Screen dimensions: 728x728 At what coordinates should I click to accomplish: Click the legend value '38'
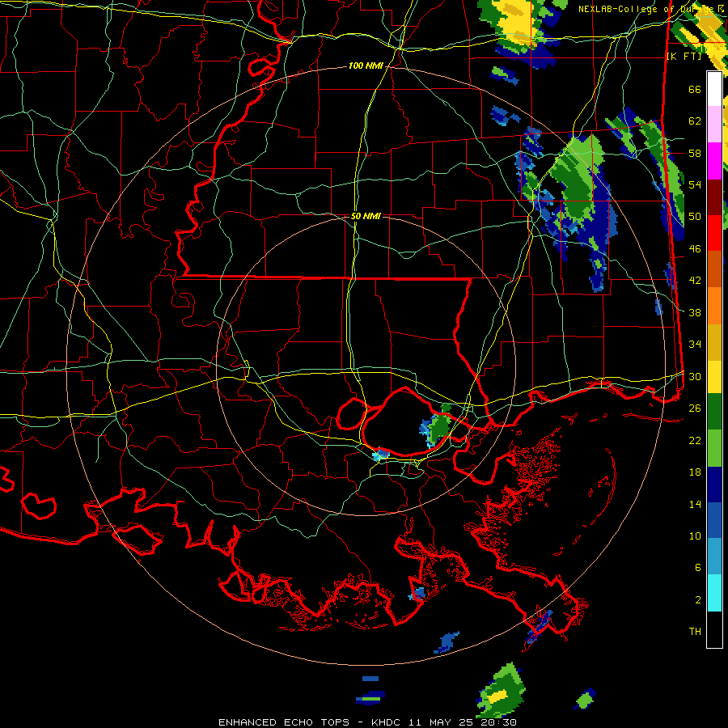point(695,312)
